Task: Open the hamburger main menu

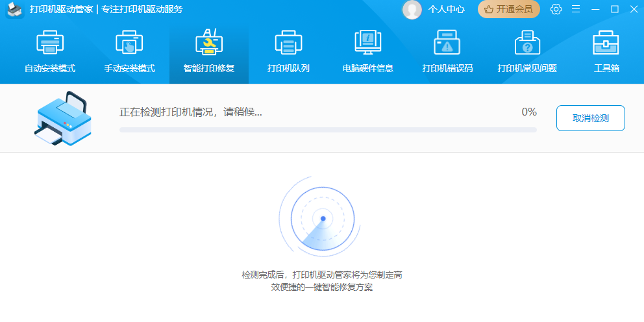Action: 576,9
